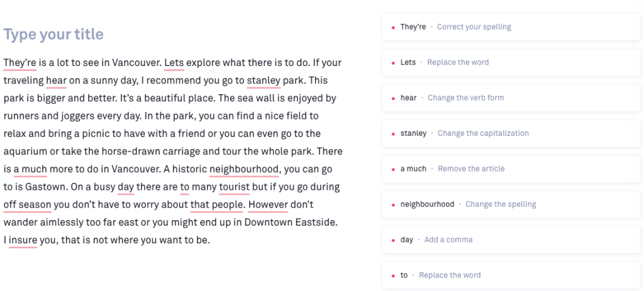Click the underlined phrase "a much"
This screenshot has height=291, width=644.
click(30, 169)
